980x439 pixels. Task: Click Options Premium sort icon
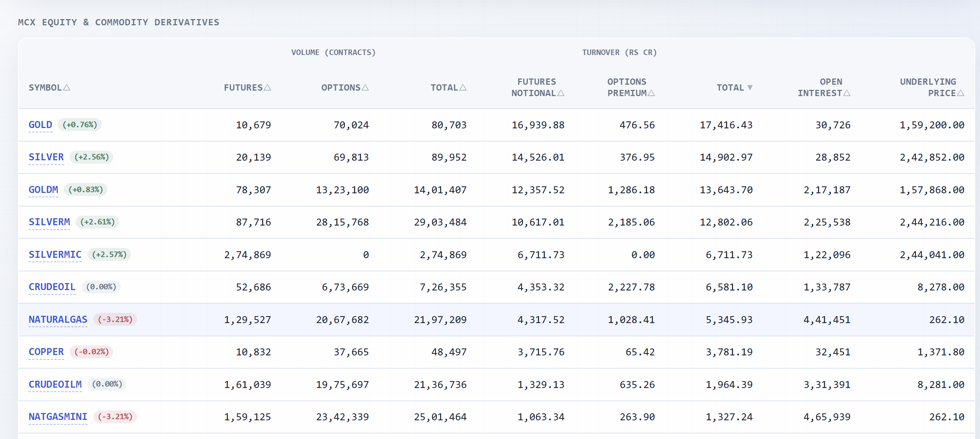[x=651, y=93]
